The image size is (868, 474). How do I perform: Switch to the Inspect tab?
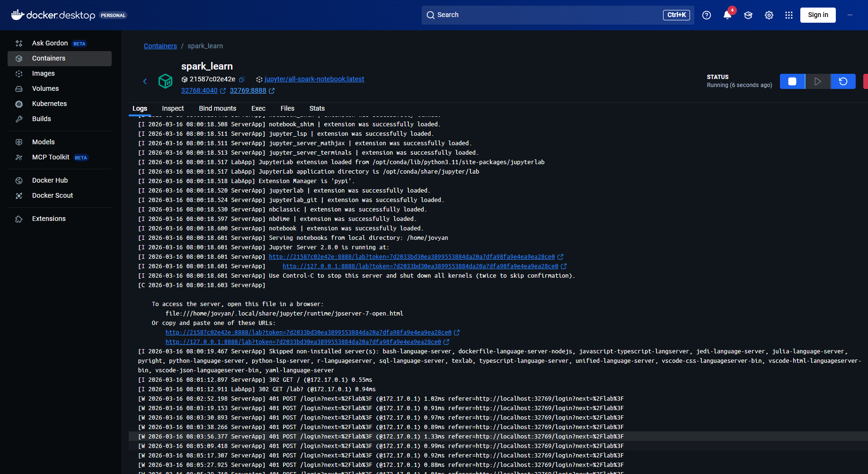[x=173, y=108]
